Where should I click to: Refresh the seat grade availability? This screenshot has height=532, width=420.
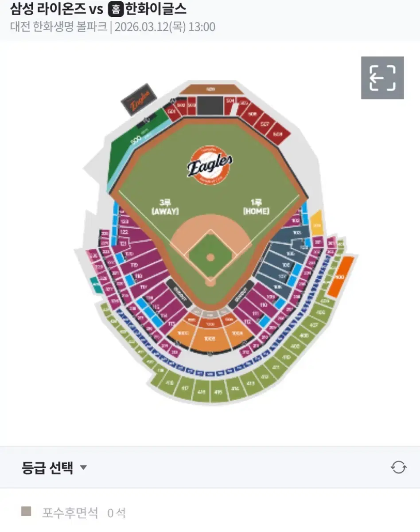coord(398,467)
